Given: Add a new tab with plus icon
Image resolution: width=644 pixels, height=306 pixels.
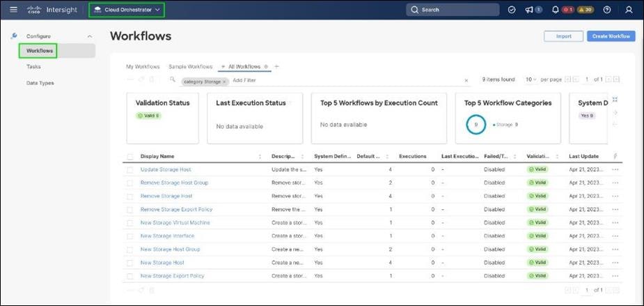Looking at the screenshot, I should click(x=276, y=66).
